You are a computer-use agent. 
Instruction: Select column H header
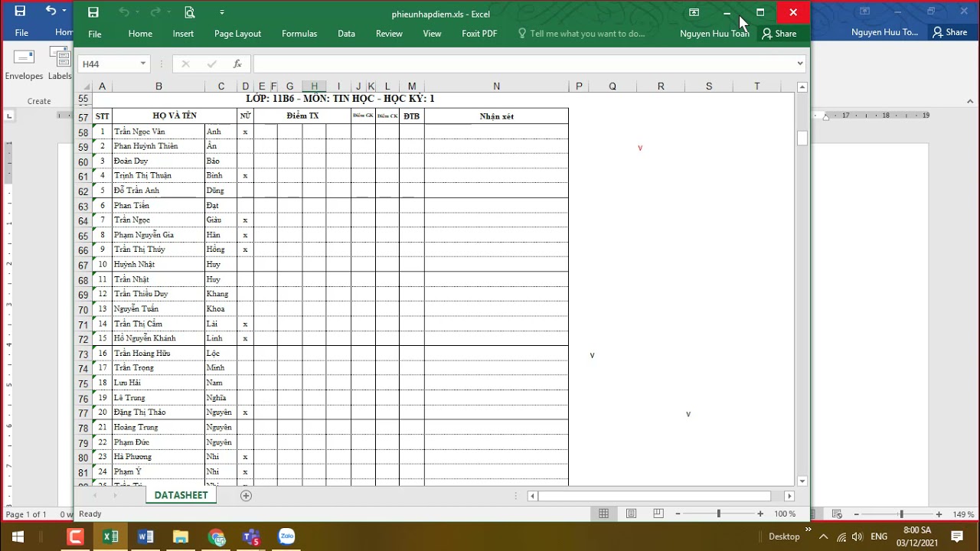tap(314, 86)
